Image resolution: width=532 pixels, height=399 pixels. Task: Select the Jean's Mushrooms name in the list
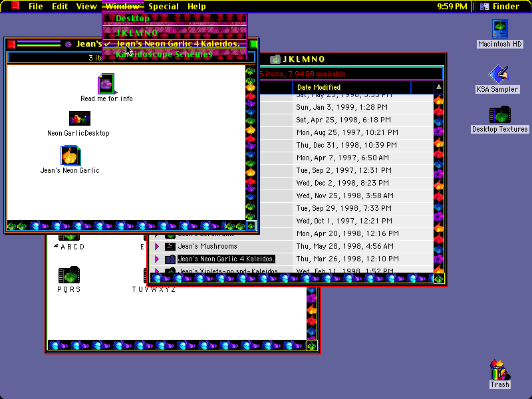point(207,246)
